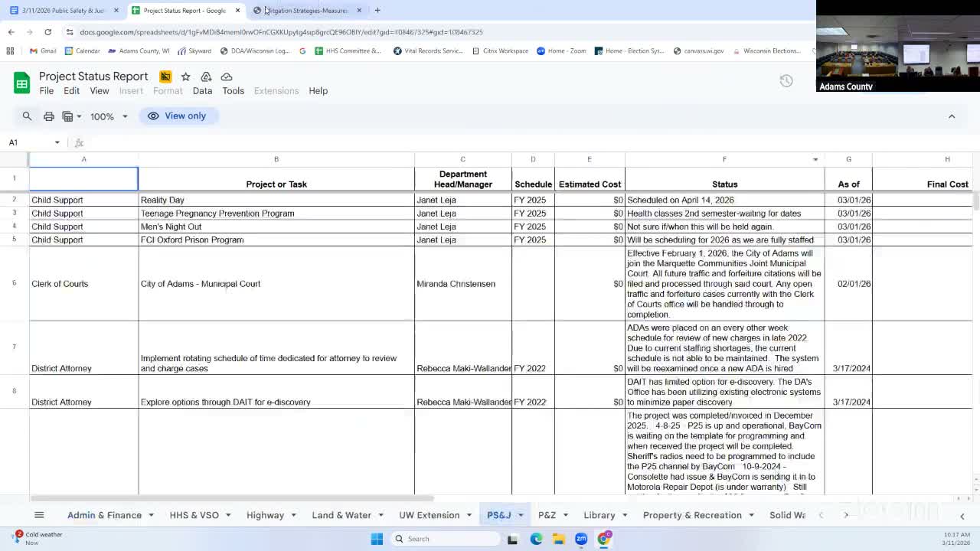Star the Project Status Report document
This screenshot has width=980, height=551.
click(x=185, y=77)
